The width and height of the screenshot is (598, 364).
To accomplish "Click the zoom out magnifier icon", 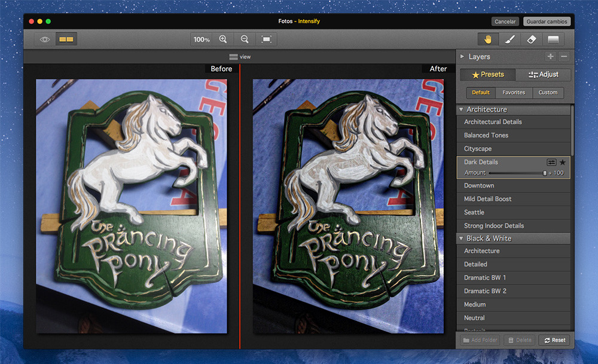I will click(245, 39).
